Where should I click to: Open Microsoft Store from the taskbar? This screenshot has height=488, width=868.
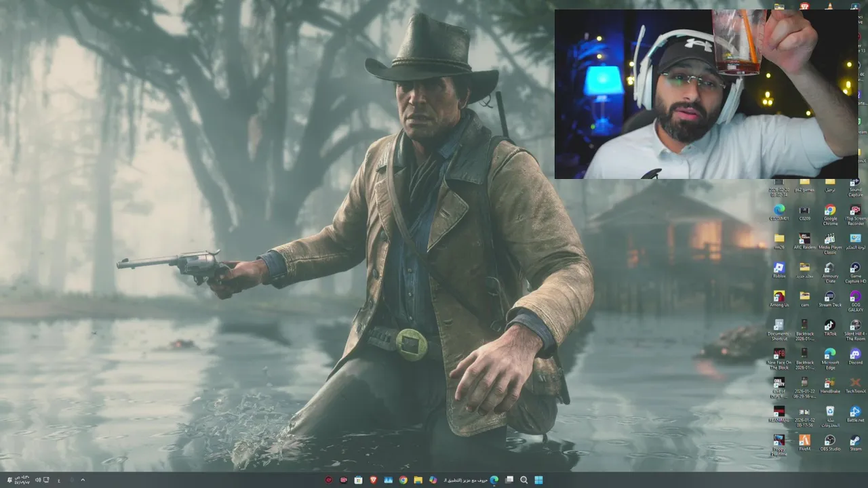pos(358,480)
